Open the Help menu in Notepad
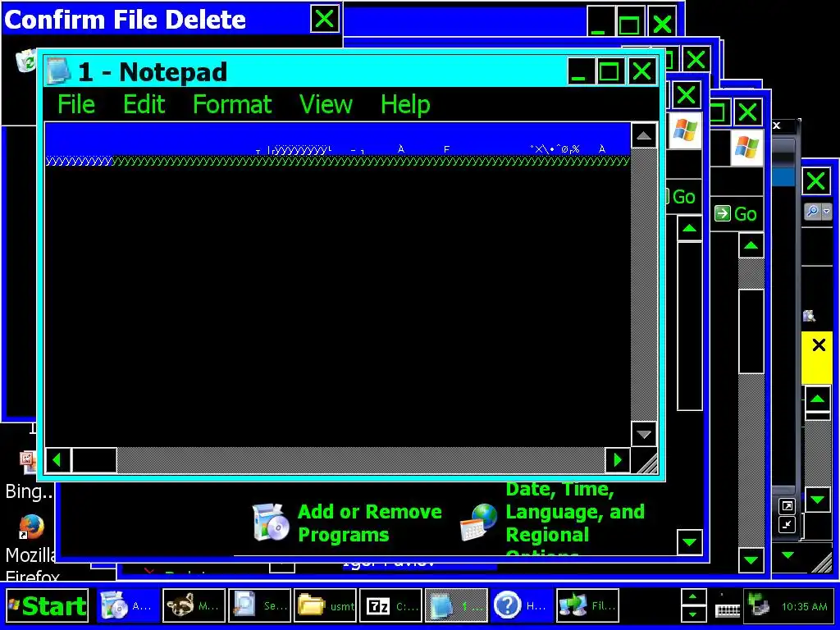840x630 pixels. 405,104
